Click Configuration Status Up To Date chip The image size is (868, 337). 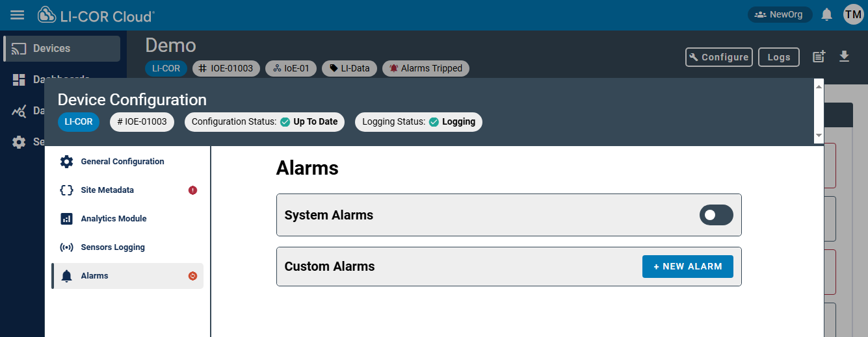click(264, 121)
